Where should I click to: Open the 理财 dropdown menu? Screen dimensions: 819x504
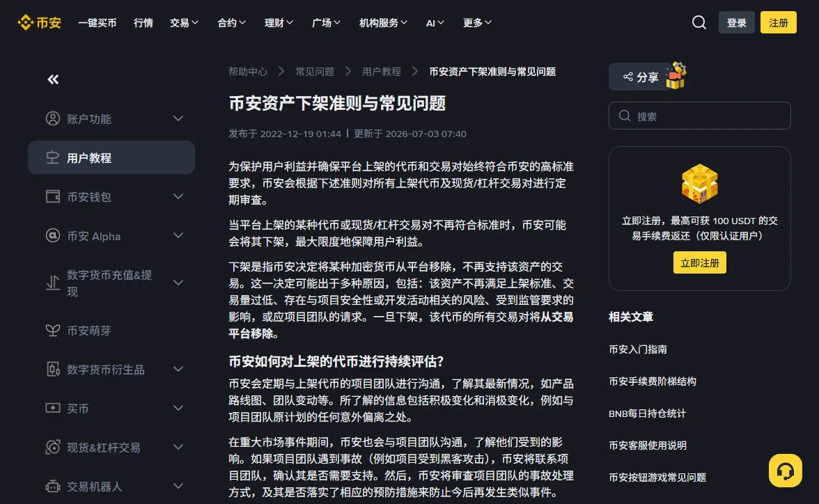click(x=279, y=23)
